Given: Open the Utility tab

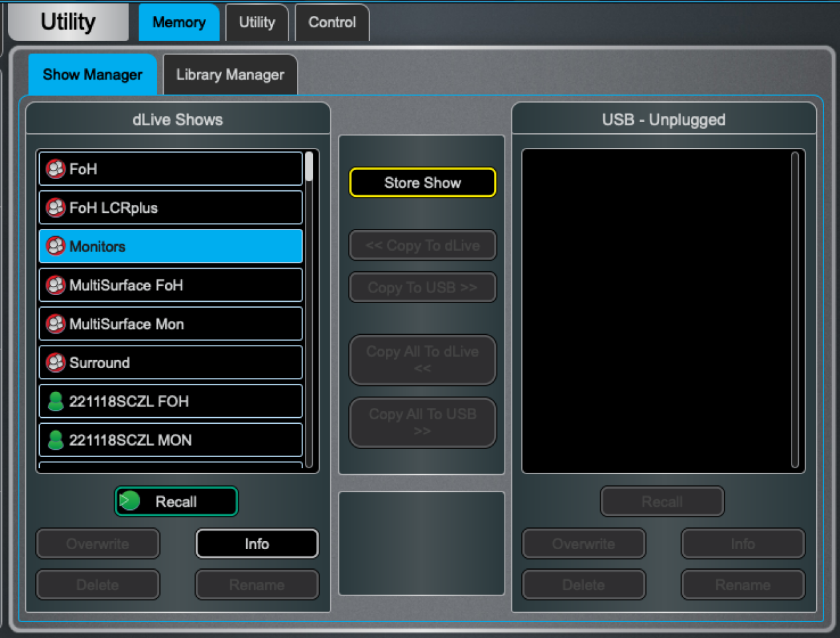Looking at the screenshot, I should pos(257,23).
